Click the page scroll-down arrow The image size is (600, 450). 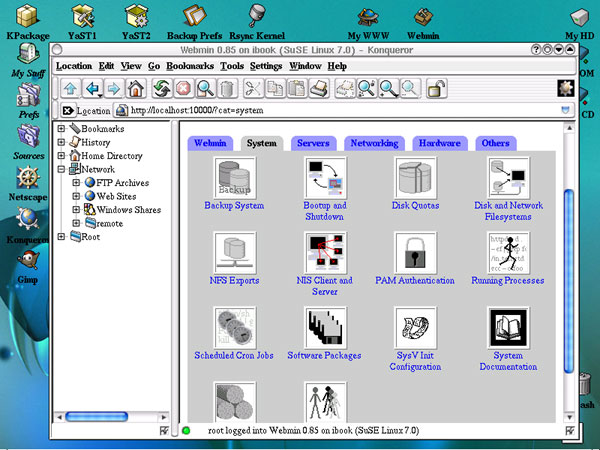click(569, 417)
